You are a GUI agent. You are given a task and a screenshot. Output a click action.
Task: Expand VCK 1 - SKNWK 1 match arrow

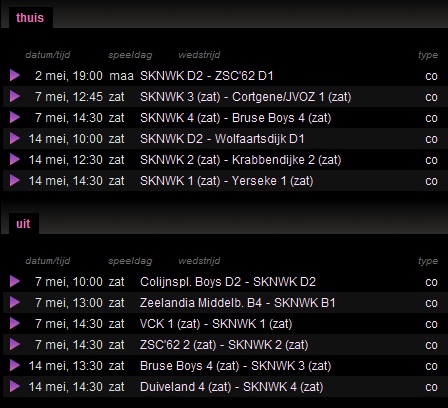(15, 323)
